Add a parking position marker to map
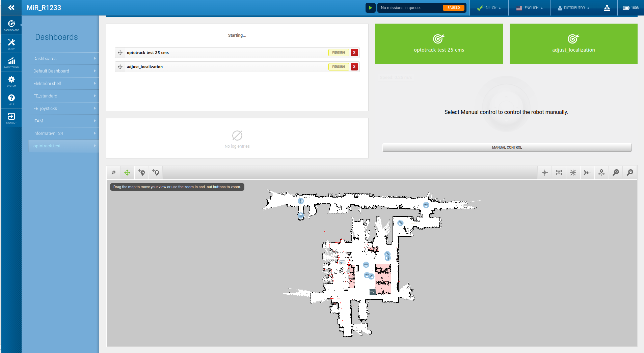 coord(156,172)
